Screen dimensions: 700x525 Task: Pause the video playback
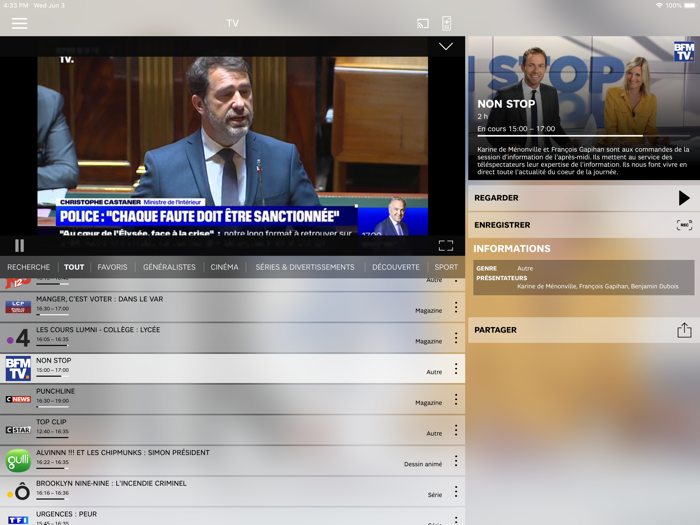tap(19, 246)
